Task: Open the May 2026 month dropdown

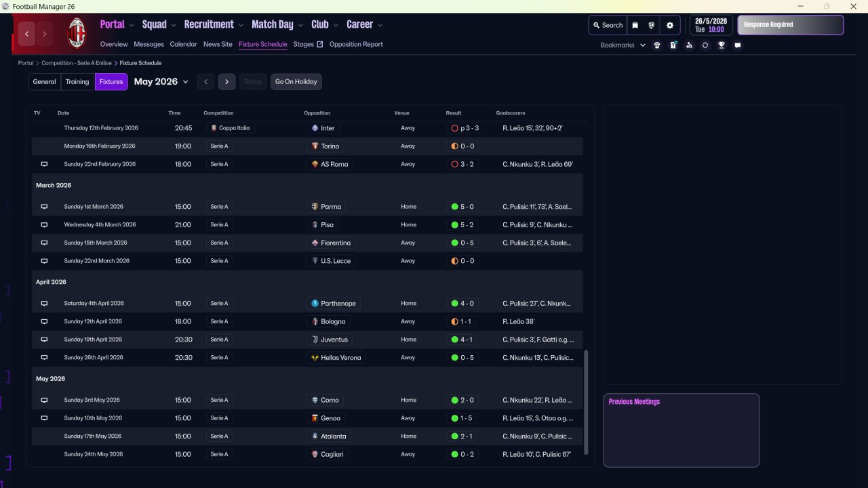Action: pyautogui.click(x=161, y=82)
